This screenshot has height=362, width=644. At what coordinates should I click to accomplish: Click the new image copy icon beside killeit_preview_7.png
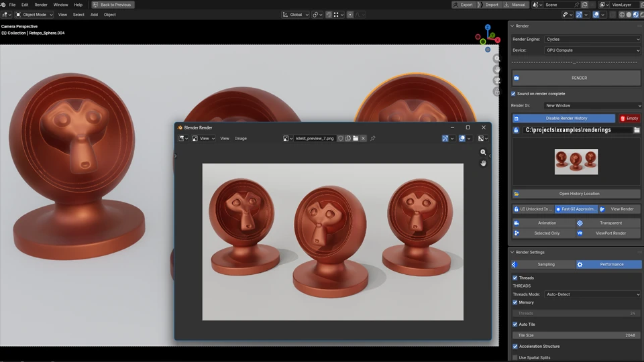[348, 138]
